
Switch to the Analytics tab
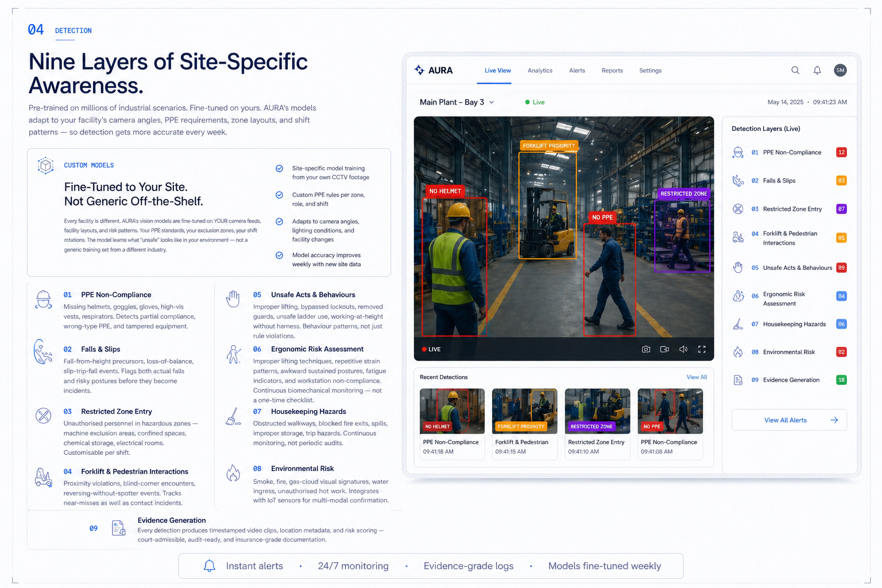[x=540, y=71]
